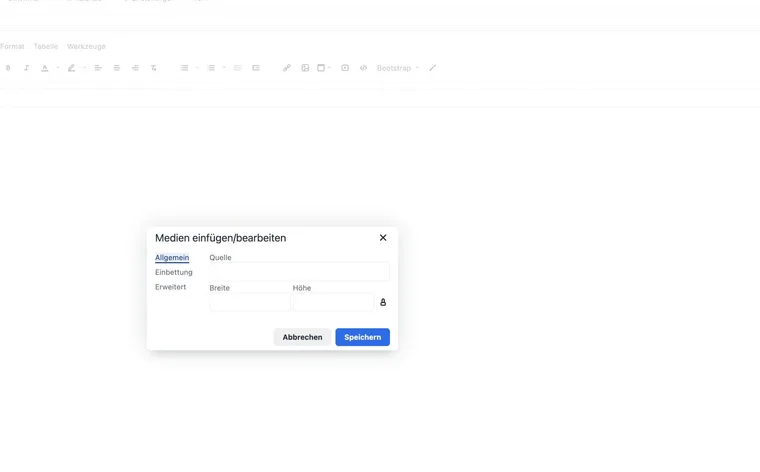Open source code view icon

pos(364,68)
